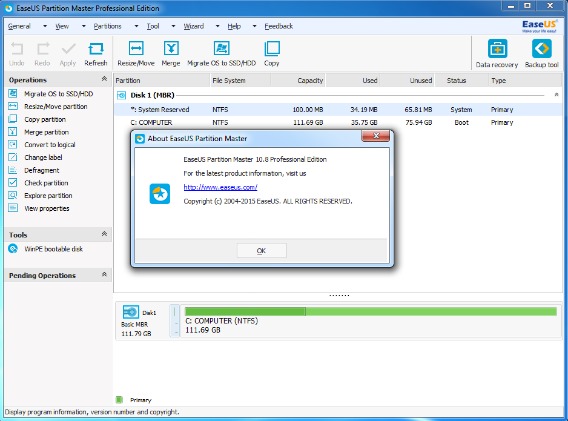The height and width of the screenshot is (421, 568).
Task: Sort by the Status column header
Action: (461, 80)
